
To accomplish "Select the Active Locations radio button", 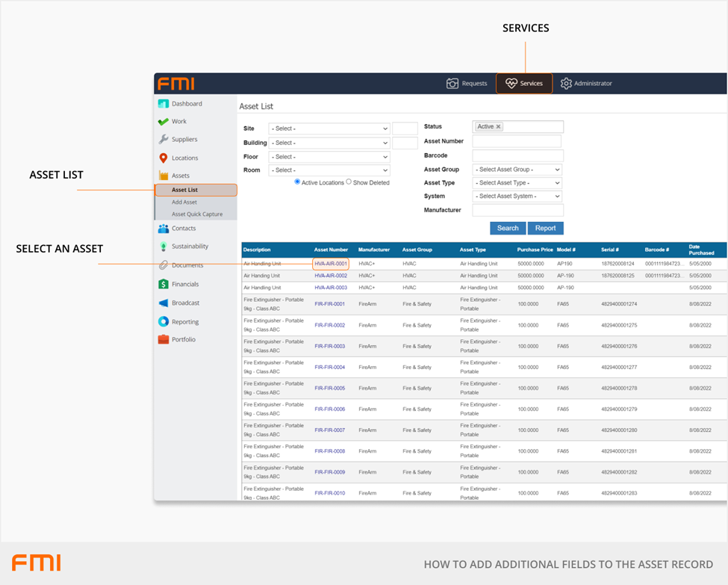I will click(297, 182).
